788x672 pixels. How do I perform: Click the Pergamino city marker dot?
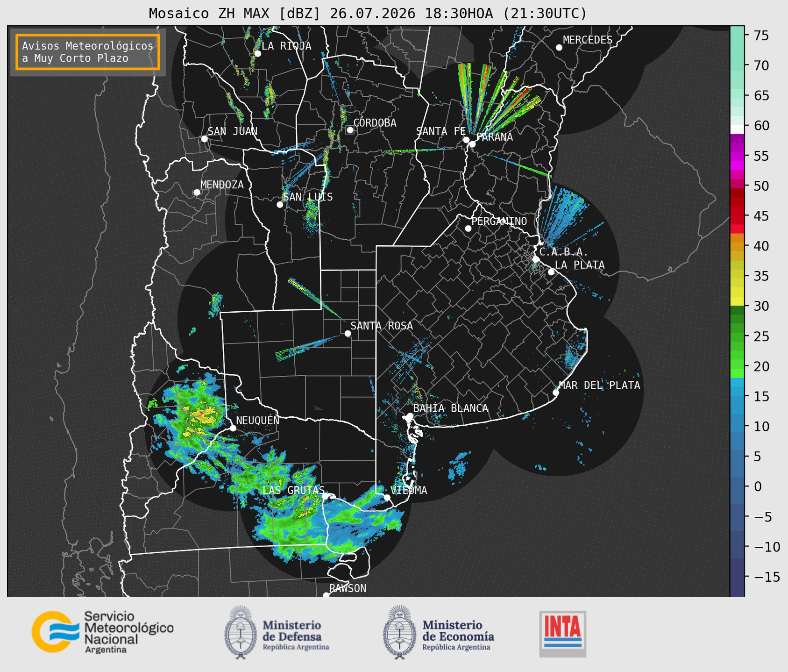[x=468, y=229]
